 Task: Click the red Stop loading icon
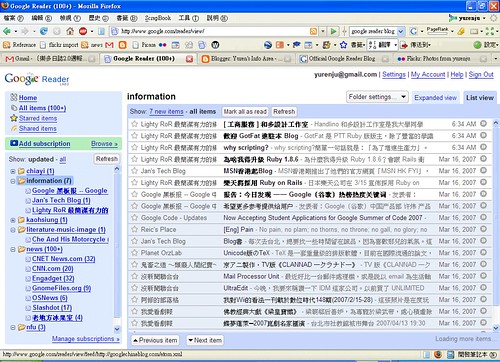coord(83,31)
